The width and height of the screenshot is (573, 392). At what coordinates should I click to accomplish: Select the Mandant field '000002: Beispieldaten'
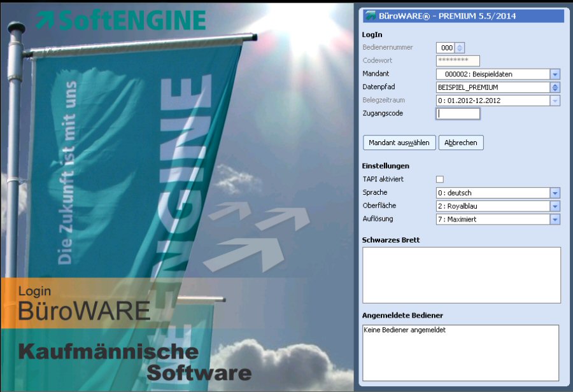tap(493, 74)
